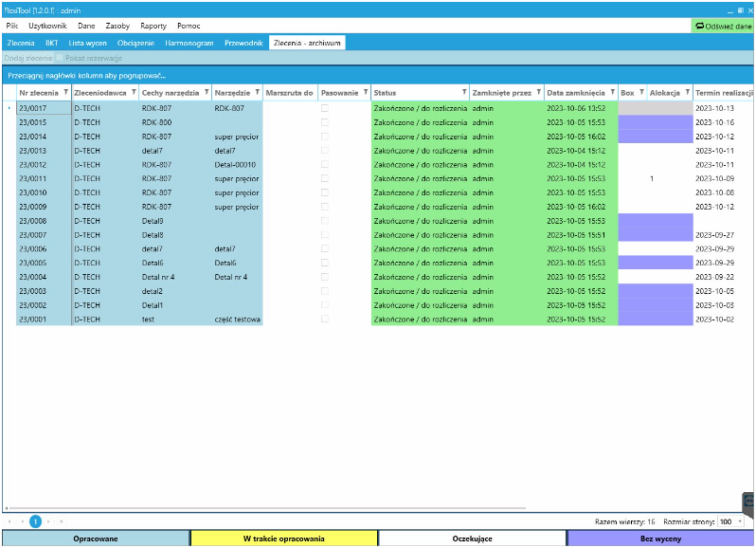Toggle Pasowanie checkbox for order 23/0017

[x=326, y=109]
